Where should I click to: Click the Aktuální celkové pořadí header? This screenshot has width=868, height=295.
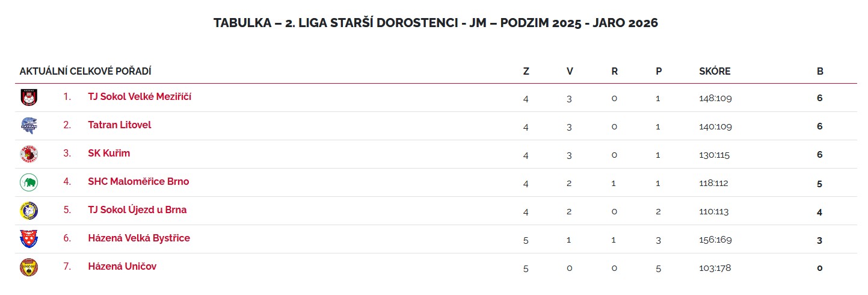[x=85, y=71]
